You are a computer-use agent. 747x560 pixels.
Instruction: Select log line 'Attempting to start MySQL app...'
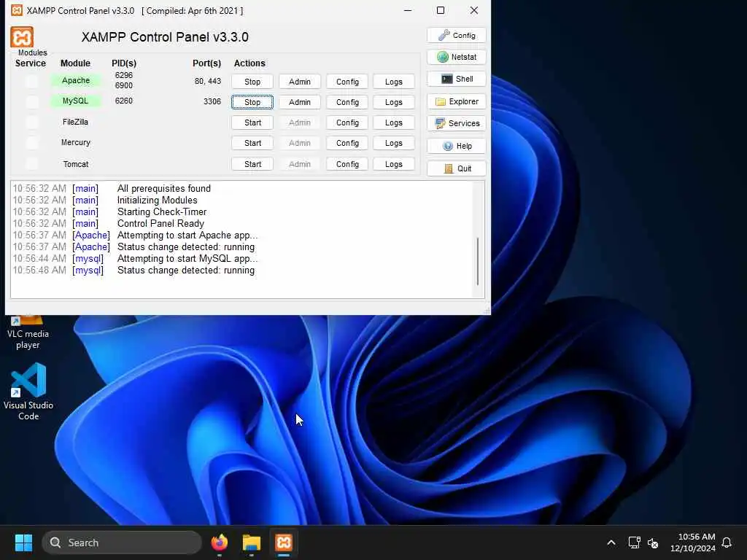(x=187, y=259)
